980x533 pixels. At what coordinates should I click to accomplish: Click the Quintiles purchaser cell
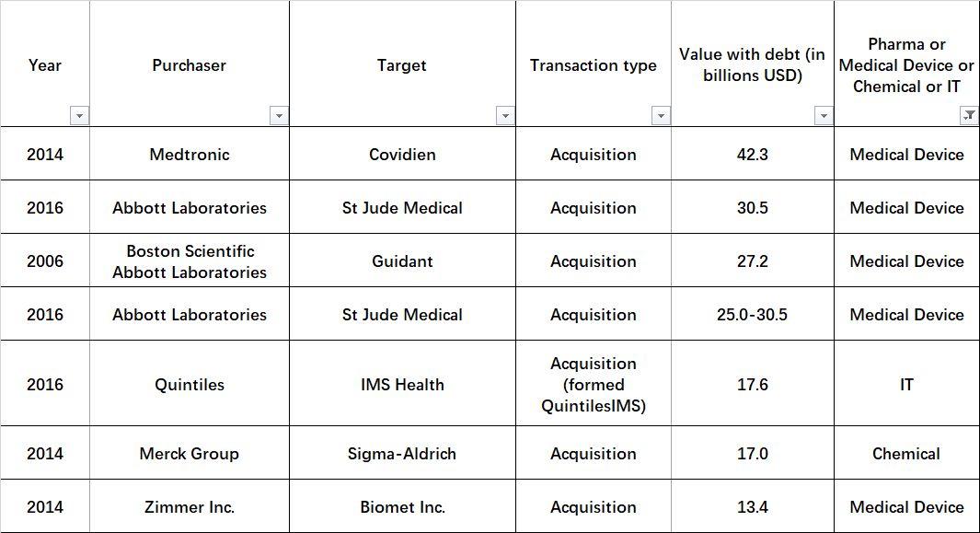(x=190, y=384)
